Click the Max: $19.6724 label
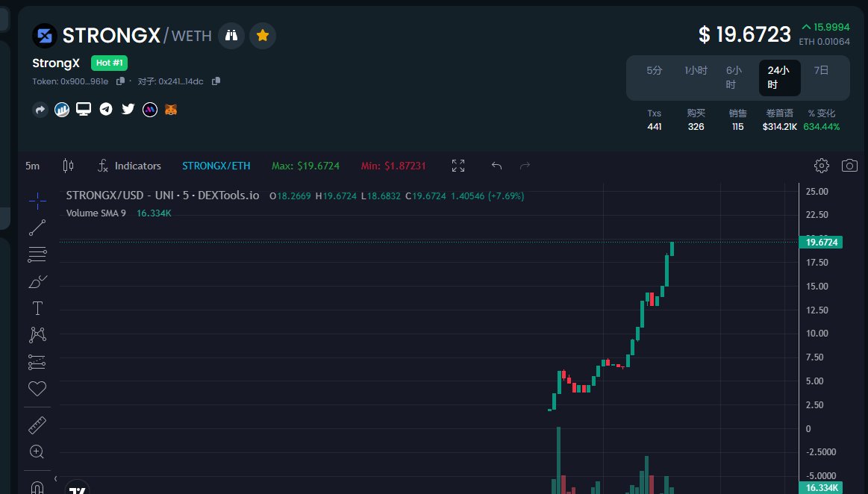This screenshot has width=868, height=494. click(305, 166)
